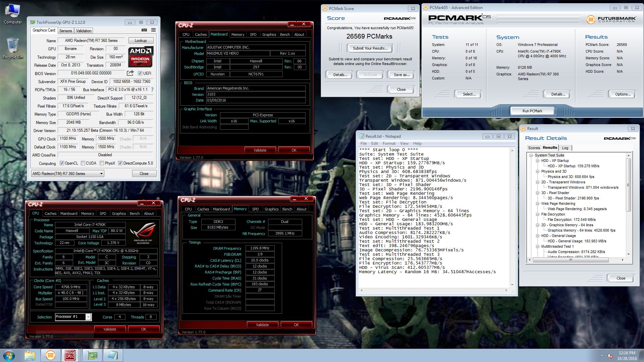Screen dimensions: 644x362
Task: Click the Run PCMark button
Action: (532, 111)
